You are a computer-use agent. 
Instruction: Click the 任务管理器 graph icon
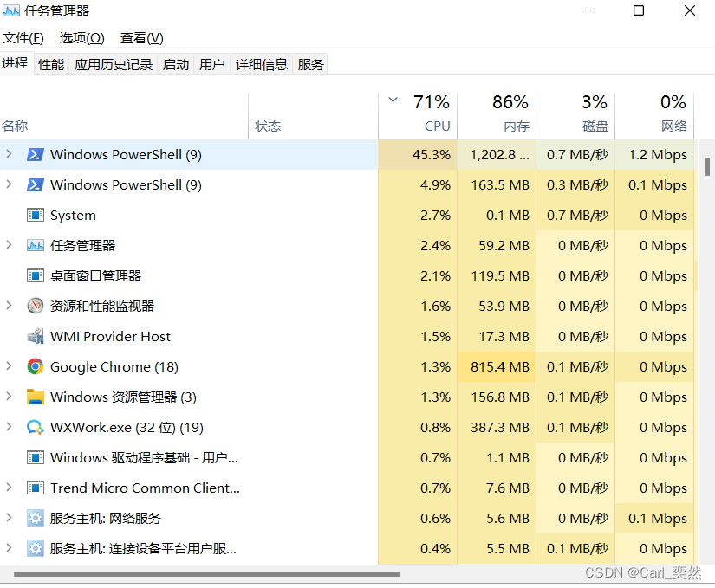point(34,245)
